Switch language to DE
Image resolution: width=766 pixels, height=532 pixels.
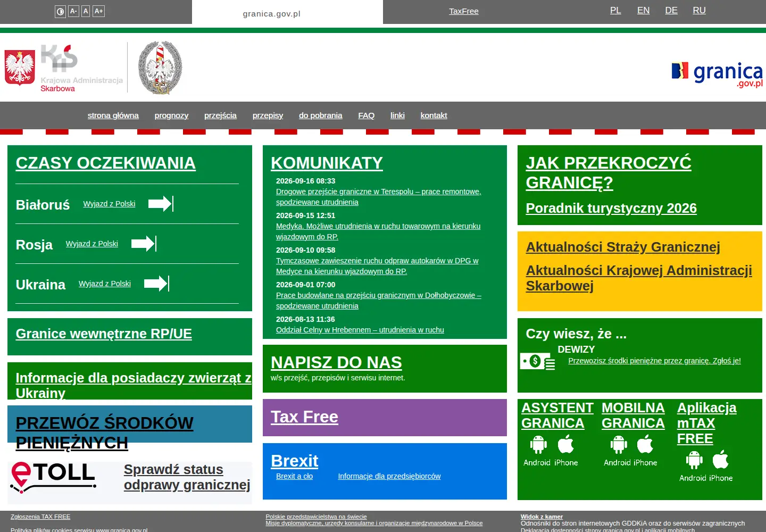[x=671, y=10]
